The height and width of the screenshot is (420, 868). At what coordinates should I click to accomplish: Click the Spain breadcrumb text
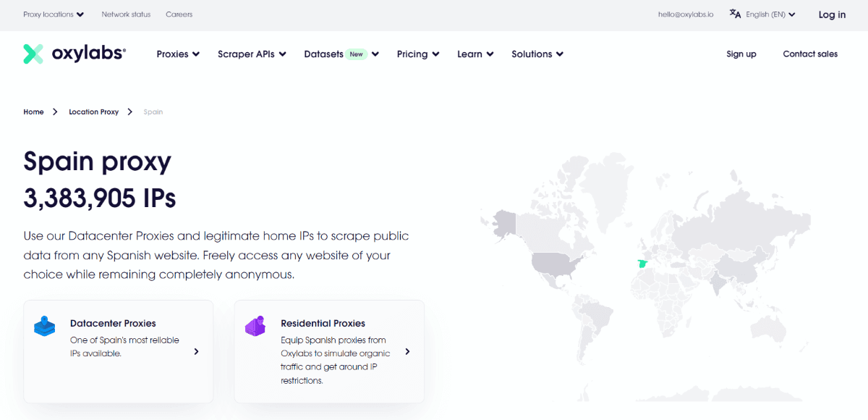tap(153, 112)
